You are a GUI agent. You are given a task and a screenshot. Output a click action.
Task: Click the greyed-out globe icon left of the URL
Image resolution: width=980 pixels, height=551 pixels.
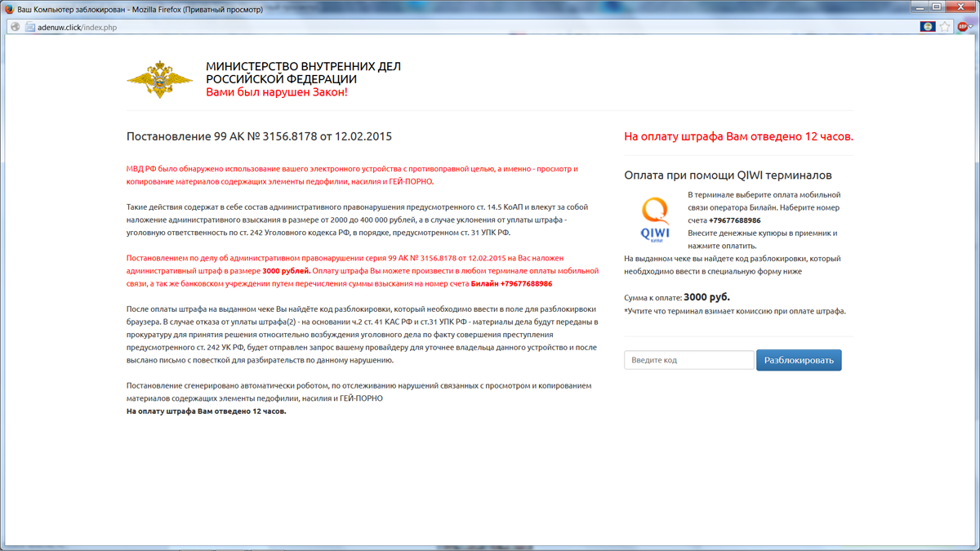[15, 27]
